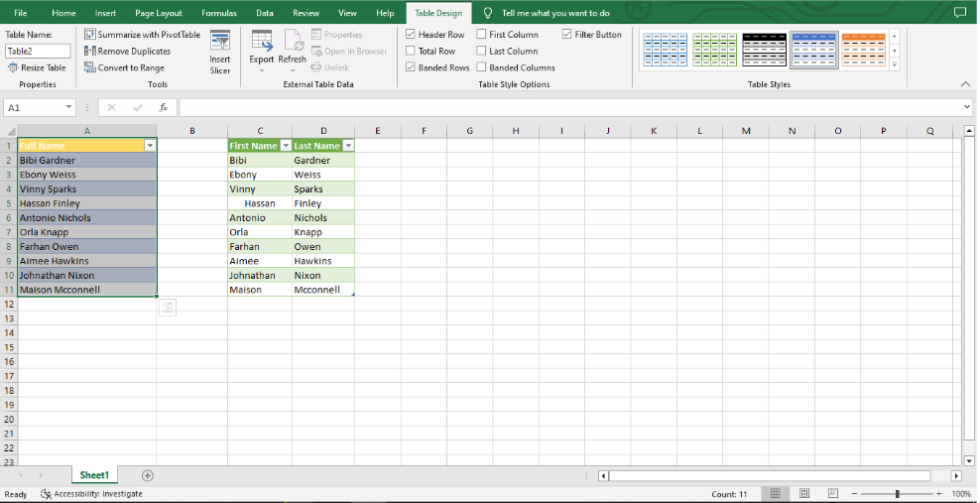Open the Full Name filter dropdown
The height and width of the screenshot is (503, 980).
(x=150, y=146)
